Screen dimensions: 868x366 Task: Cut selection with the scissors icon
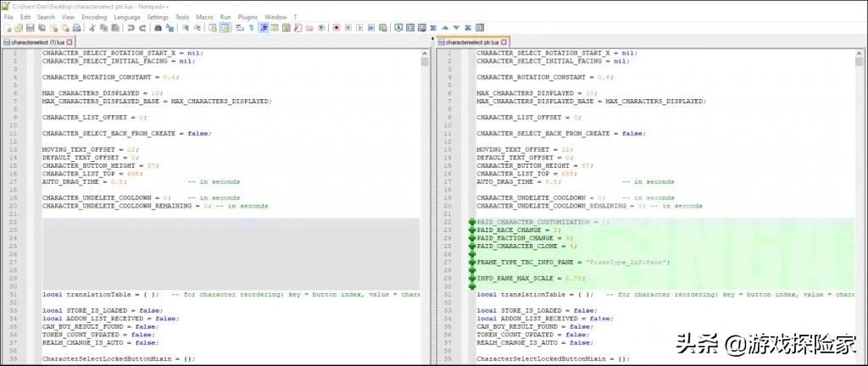(92, 28)
